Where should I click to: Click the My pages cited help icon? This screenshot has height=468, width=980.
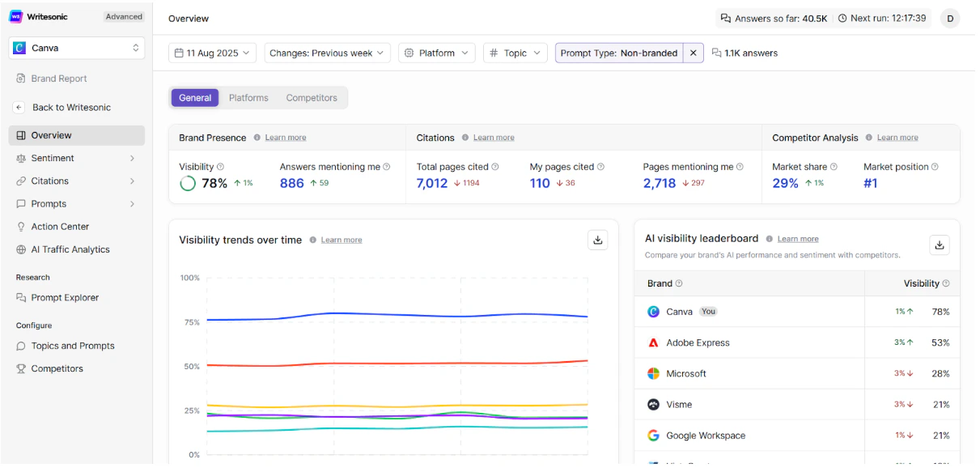tap(600, 167)
